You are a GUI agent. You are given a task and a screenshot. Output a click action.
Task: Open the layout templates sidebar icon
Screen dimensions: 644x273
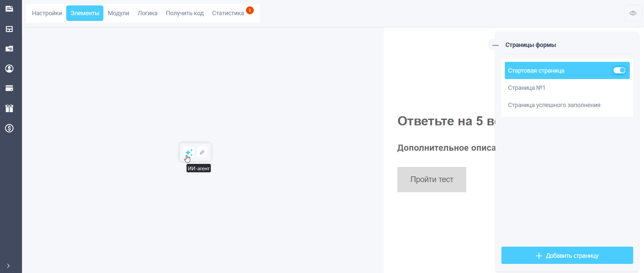click(9, 29)
